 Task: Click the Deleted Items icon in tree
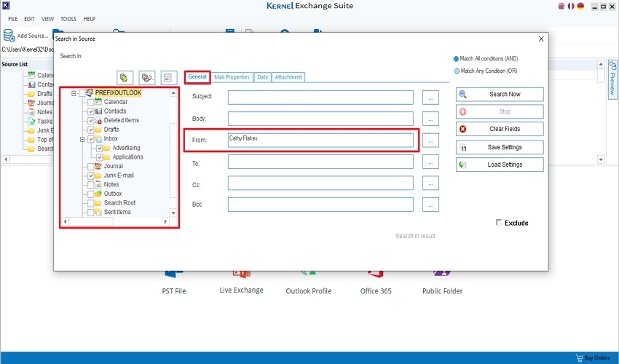[x=98, y=120]
